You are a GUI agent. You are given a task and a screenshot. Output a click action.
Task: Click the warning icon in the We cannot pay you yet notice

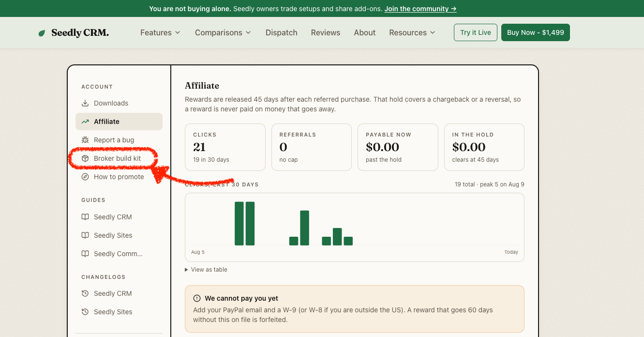coord(197,298)
